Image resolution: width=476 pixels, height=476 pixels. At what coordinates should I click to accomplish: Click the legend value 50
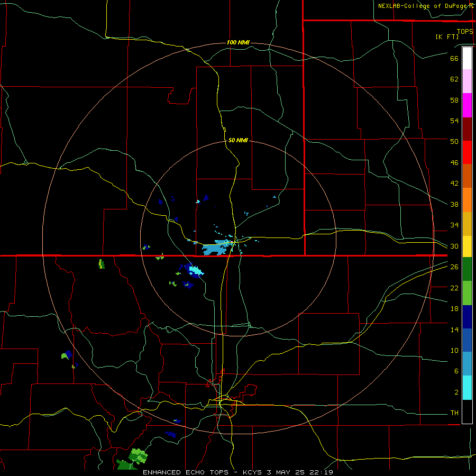coord(454,142)
